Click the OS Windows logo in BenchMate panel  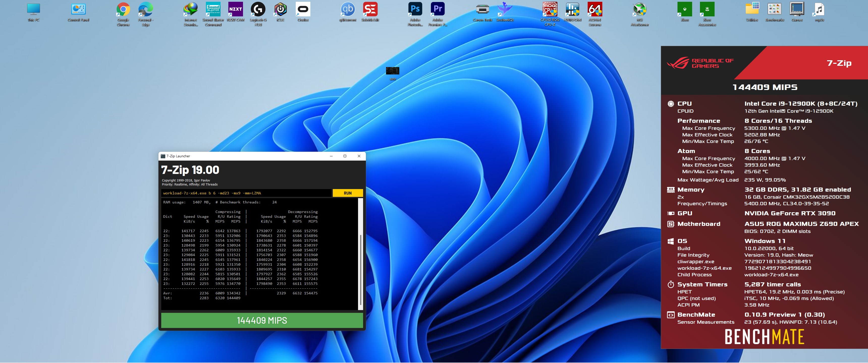pos(670,241)
